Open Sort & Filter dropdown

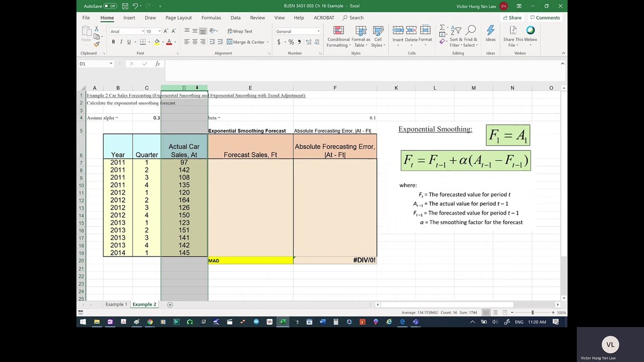pos(456,37)
